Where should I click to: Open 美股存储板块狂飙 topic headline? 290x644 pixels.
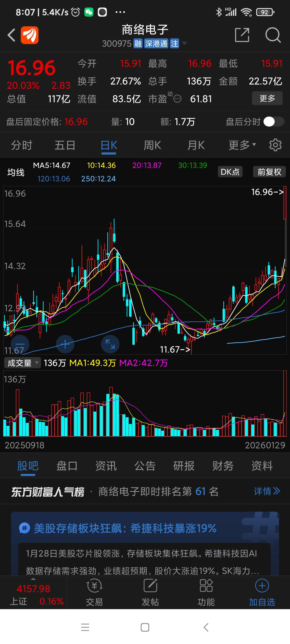tap(125, 528)
